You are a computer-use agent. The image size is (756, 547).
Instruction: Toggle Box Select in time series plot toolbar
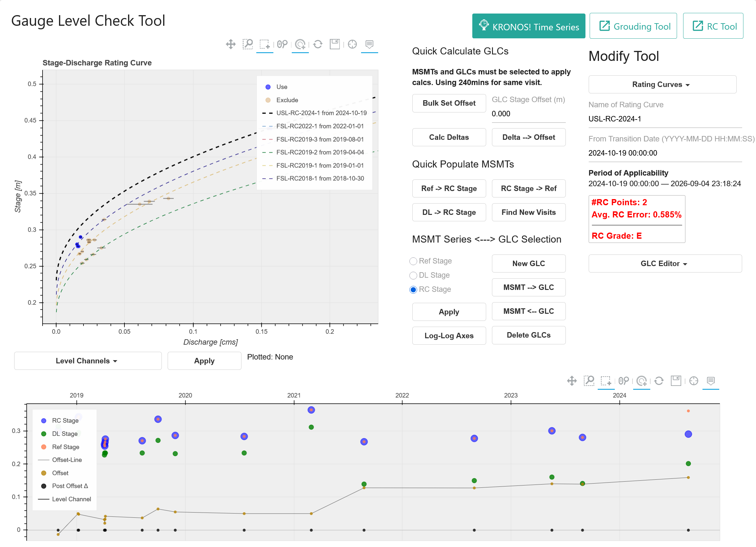pos(606,381)
